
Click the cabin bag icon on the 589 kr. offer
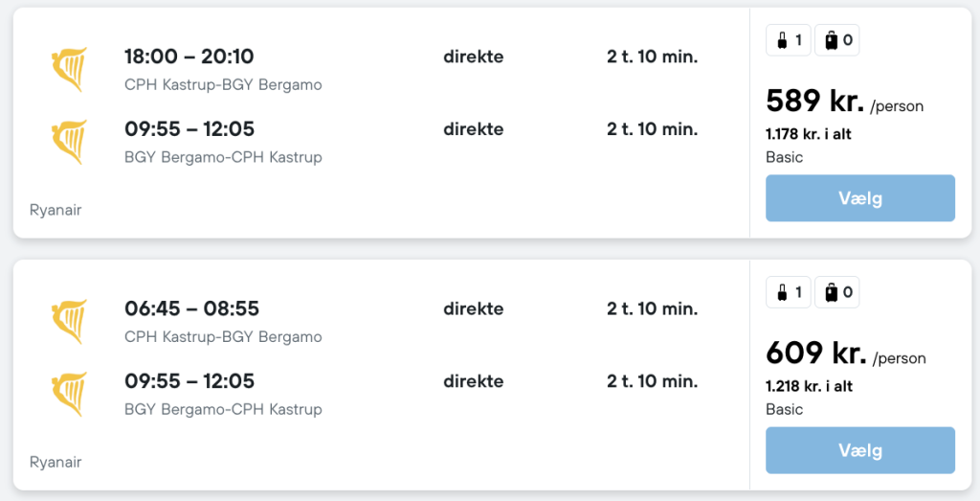[x=783, y=40]
